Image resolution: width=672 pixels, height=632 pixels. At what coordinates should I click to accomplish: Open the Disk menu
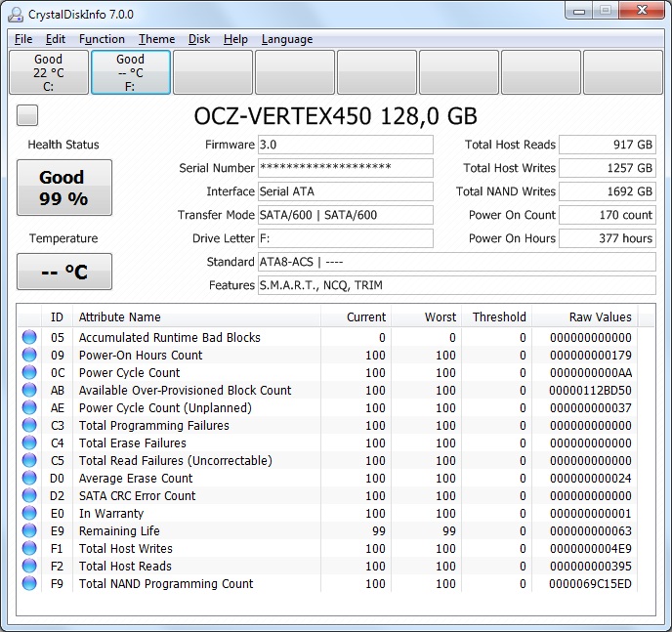[199, 39]
